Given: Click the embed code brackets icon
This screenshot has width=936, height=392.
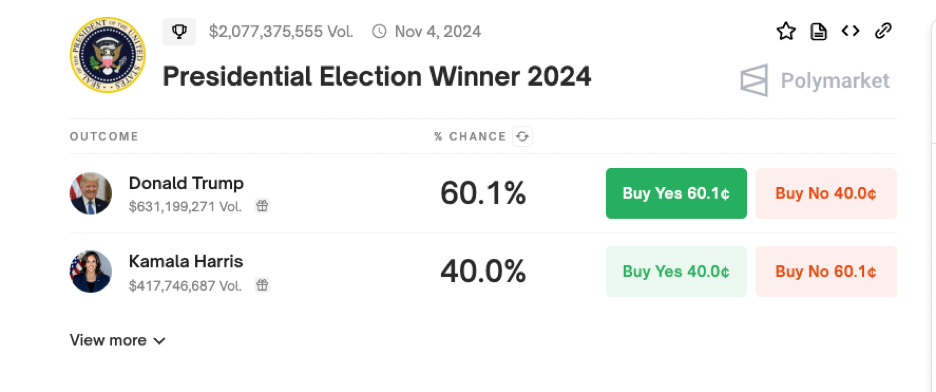Looking at the screenshot, I should 850,31.
